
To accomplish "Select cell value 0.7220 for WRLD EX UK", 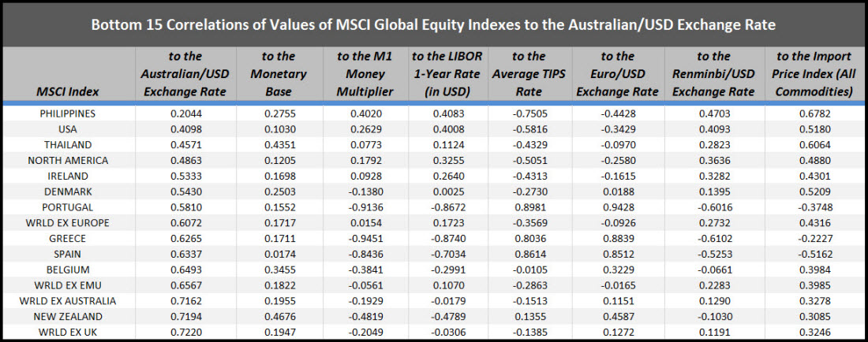I will pos(185,333).
